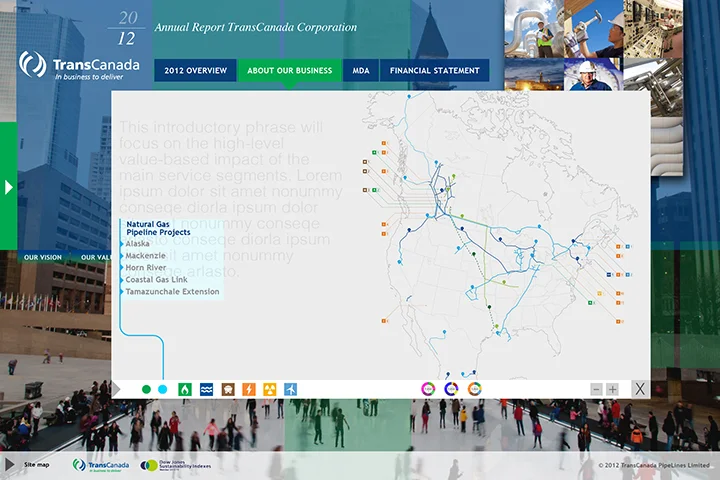This screenshot has width=720, height=480.
Task: Close the map panel with the X button
Action: coord(640,389)
